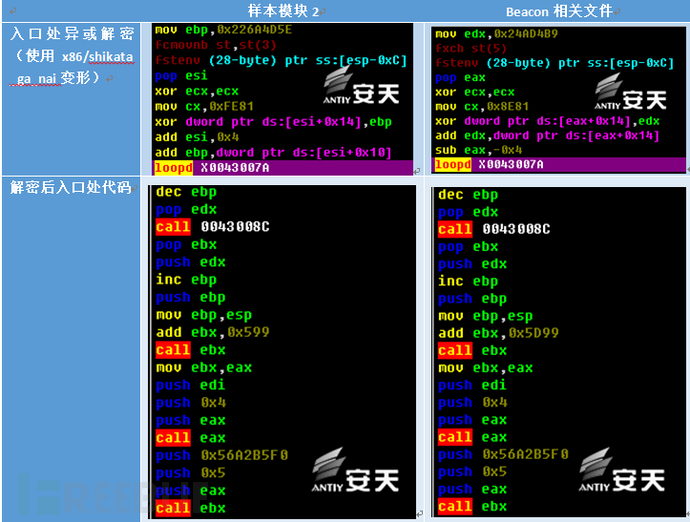The width and height of the screenshot is (690, 522).
Task: Click 'call eax' in Beacon column
Action: 472,437
